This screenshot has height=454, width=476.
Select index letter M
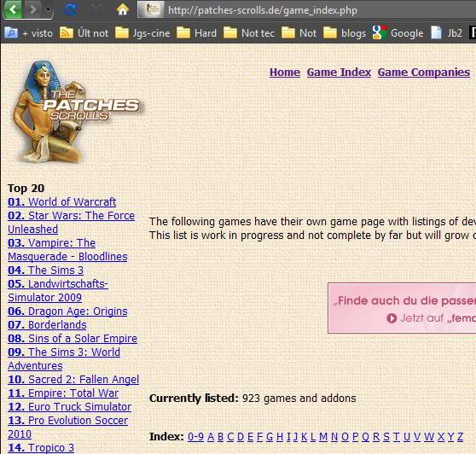point(323,437)
